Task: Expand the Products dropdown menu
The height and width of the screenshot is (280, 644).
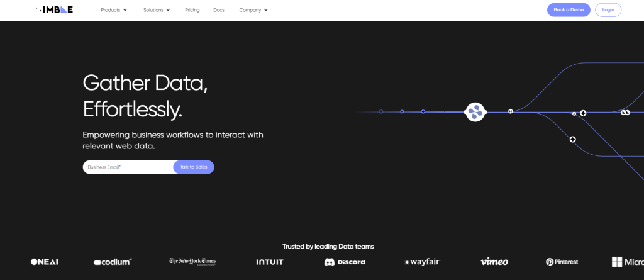Action: pyautogui.click(x=114, y=10)
